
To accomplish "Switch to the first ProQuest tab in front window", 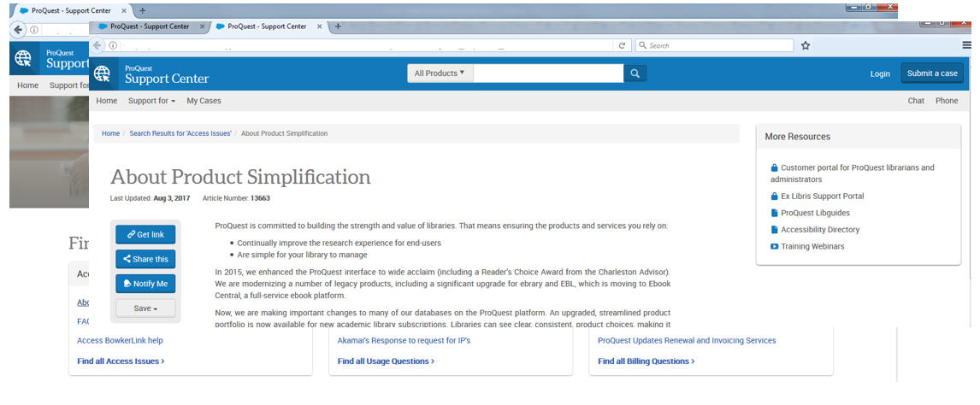I will (x=149, y=26).
